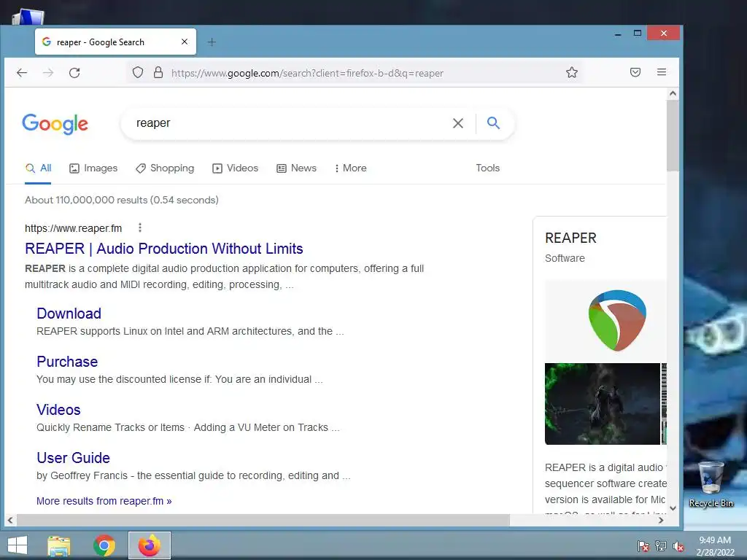
Task: Close the reaper - Google Search tab
Action: pyautogui.click(x=185, y=42)
